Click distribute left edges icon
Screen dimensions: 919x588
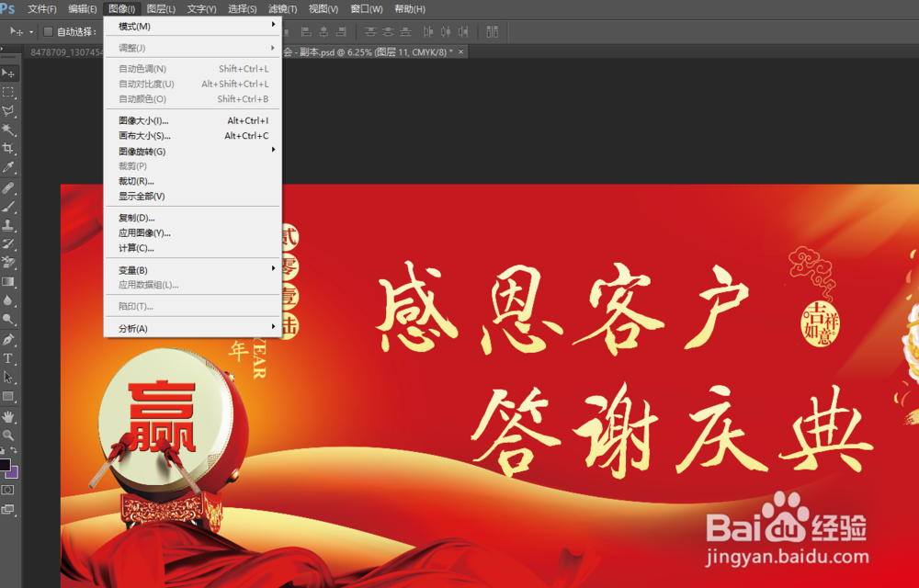coord(428,31)
